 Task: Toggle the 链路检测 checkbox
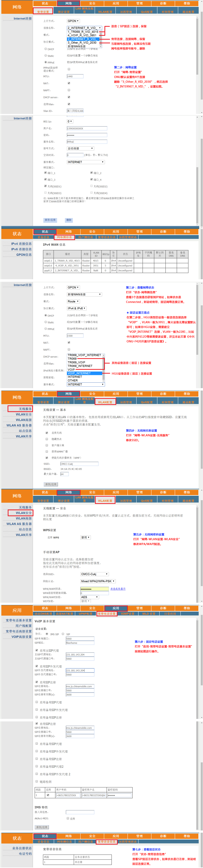(37, 781)
